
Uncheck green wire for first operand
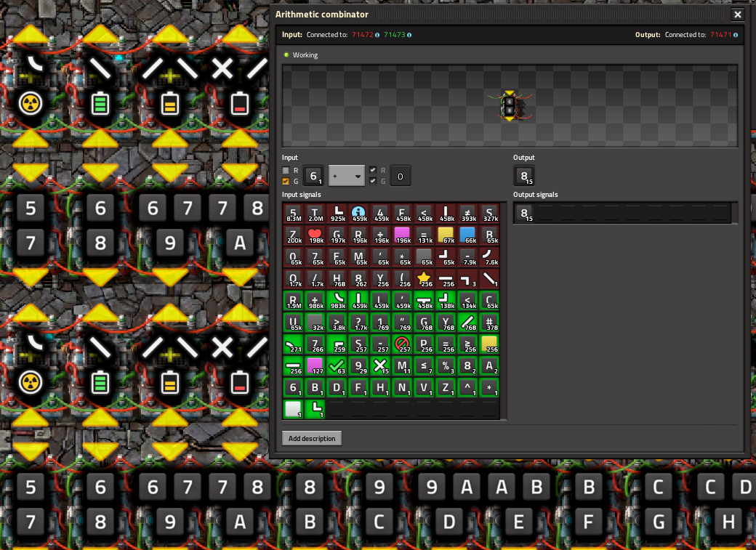pos(286,181)
